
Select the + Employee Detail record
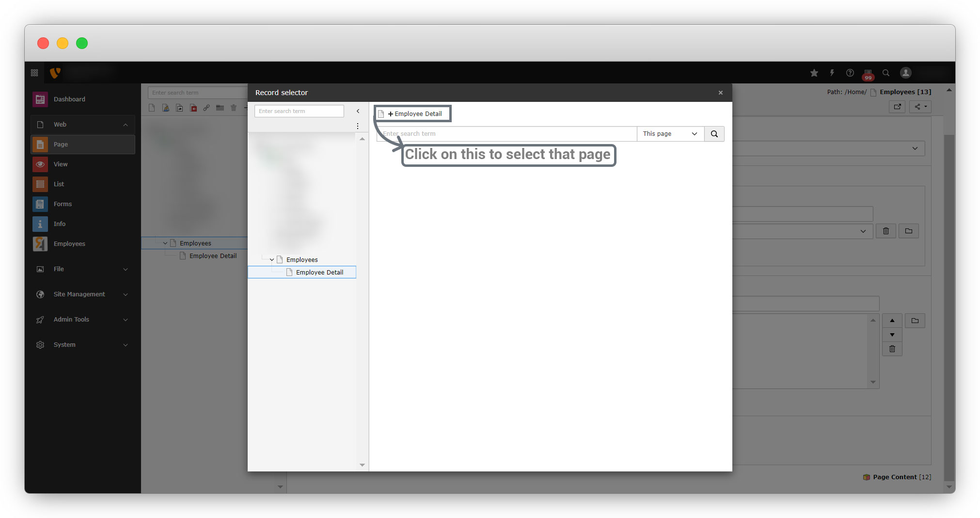(414, 114)
